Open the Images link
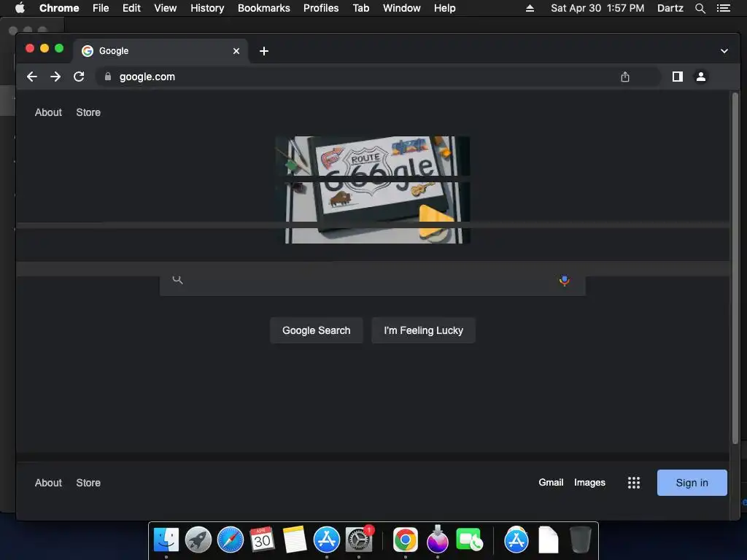747x560 pixels. point(589,483)
